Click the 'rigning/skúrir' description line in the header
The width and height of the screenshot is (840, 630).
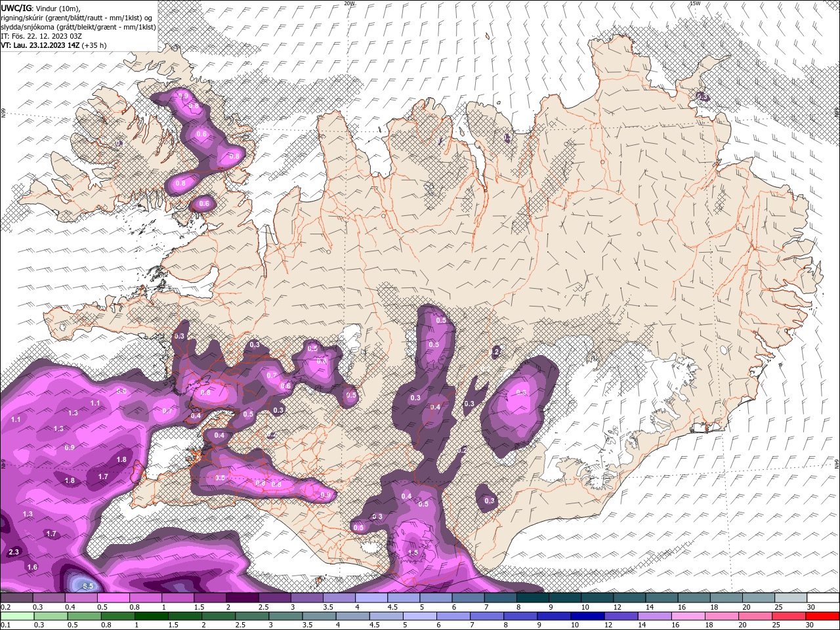point(77,18)
